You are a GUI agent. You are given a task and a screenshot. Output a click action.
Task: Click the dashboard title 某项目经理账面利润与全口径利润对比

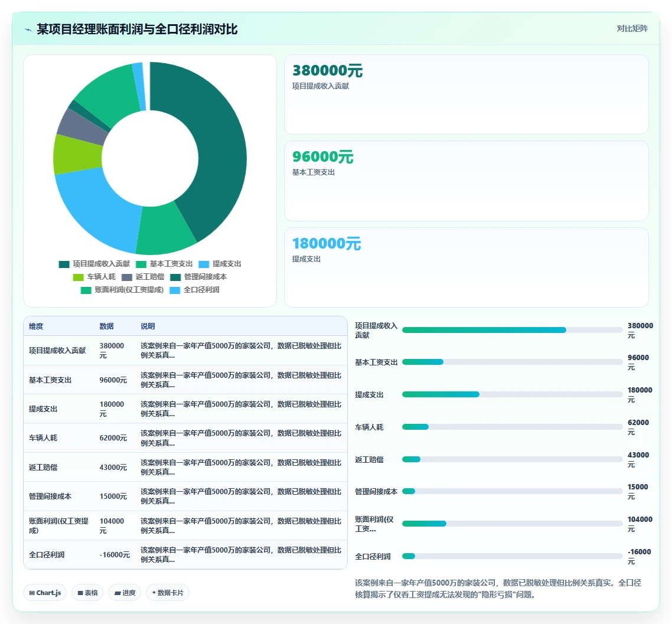(137, 29)
